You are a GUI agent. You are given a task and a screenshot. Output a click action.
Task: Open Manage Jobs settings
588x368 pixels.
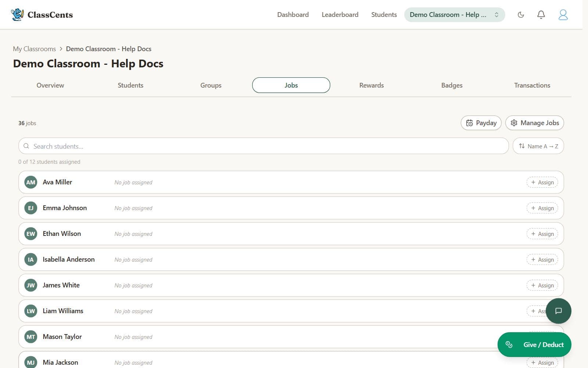(534, 123)
